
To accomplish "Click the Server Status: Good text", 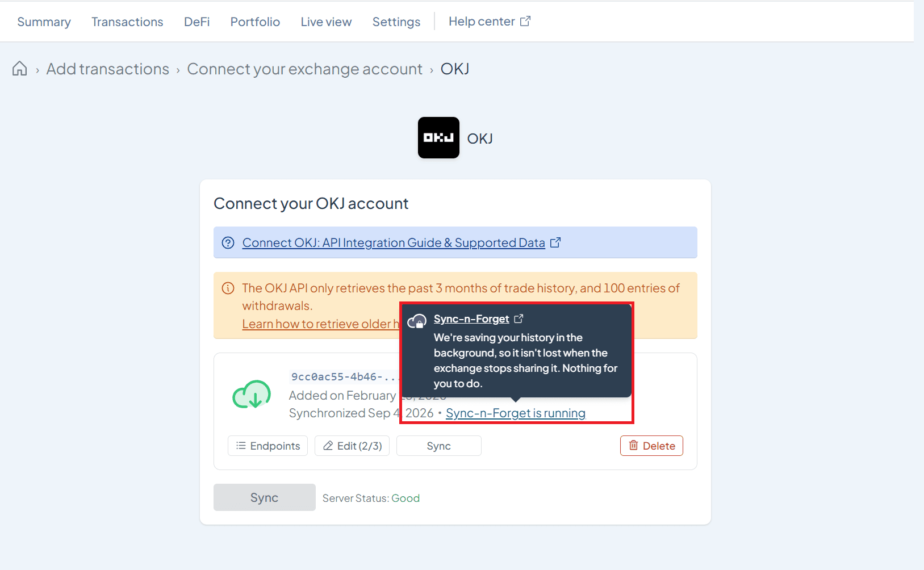I will coord(371,498).
